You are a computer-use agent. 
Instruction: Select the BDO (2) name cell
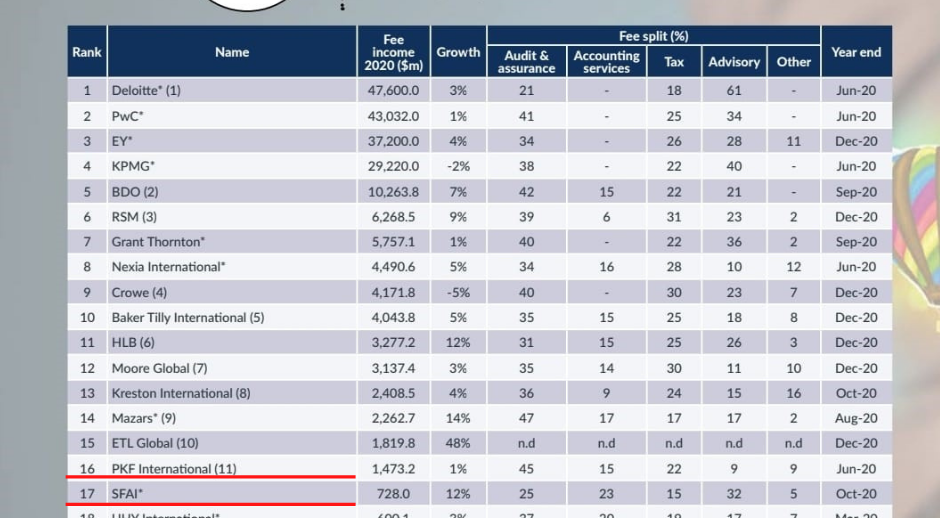(232, 192)
